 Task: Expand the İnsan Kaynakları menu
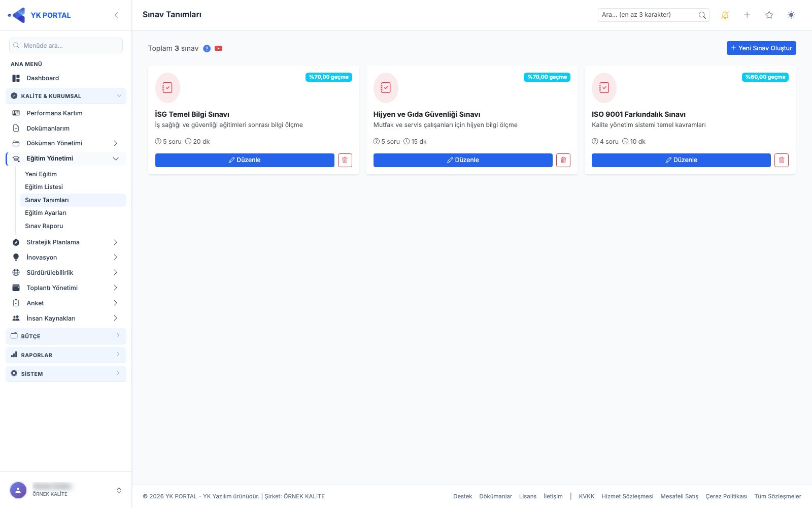coord(66,319)
